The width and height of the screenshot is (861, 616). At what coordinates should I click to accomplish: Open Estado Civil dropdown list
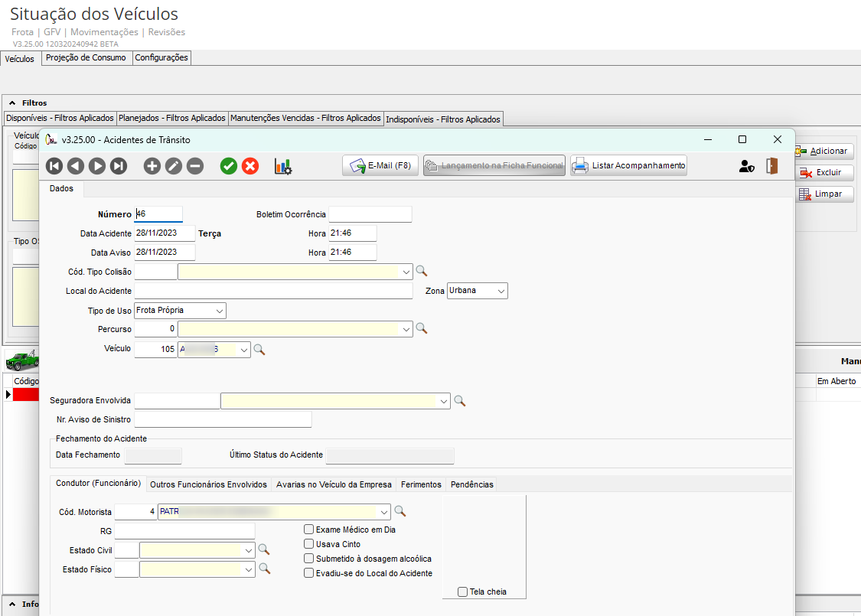tap(248, 549)
